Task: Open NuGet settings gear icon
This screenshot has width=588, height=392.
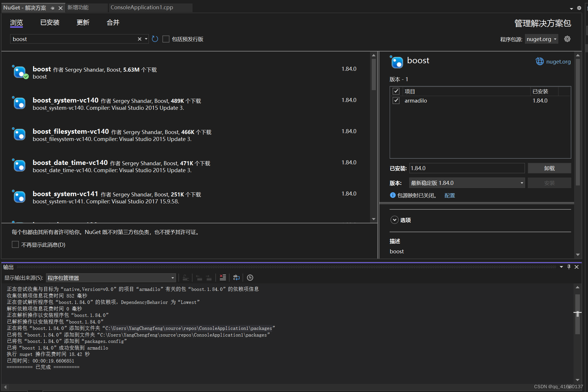Action: click(567, 39)
